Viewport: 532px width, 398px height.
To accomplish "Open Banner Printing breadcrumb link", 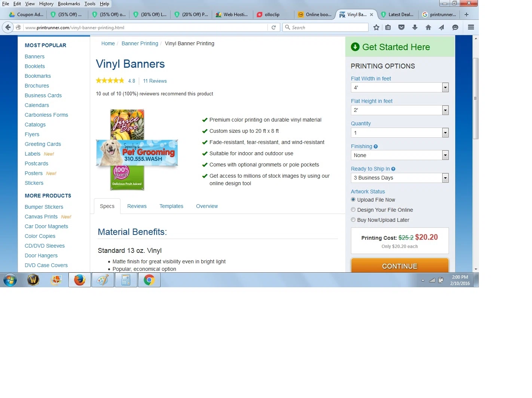I will tap(140, 43).
